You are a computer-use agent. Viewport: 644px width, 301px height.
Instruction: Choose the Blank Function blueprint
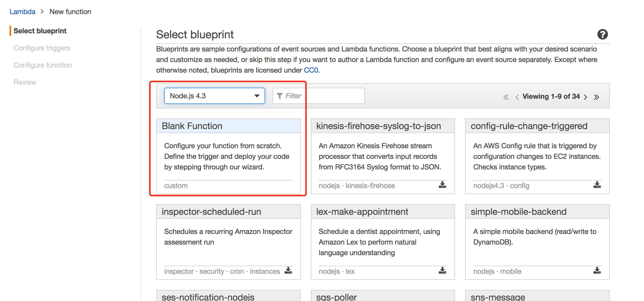228,156
